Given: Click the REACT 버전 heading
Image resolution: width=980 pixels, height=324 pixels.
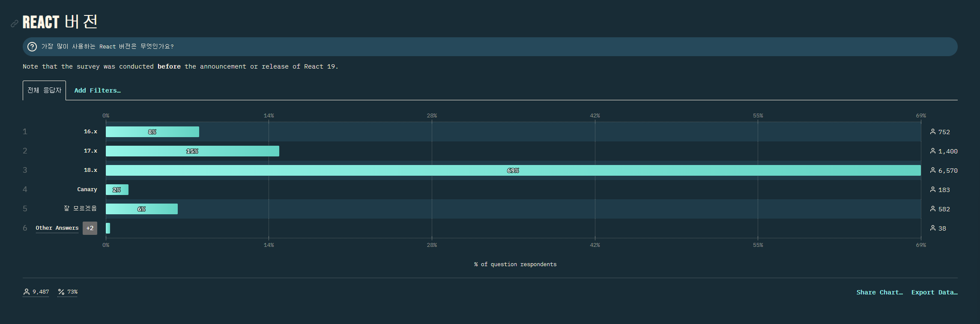Looking at the screenshot, I should point(60,21).
